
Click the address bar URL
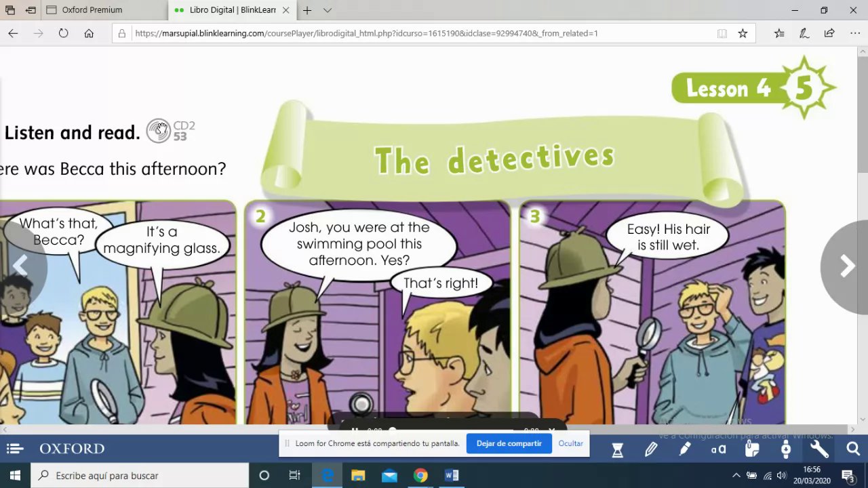click(366, 33)
